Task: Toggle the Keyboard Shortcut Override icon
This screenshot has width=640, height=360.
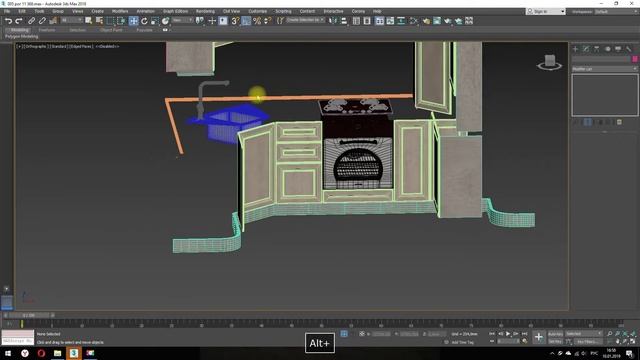Action: point(223,21)
